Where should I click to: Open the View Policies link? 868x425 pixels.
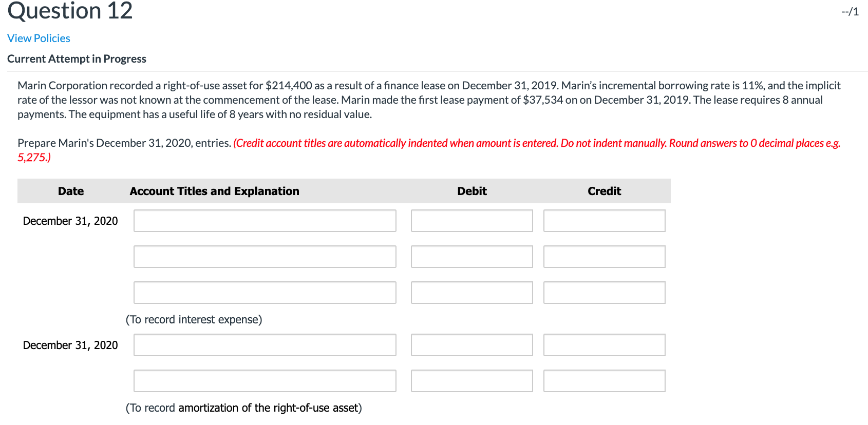click(38, 38)
